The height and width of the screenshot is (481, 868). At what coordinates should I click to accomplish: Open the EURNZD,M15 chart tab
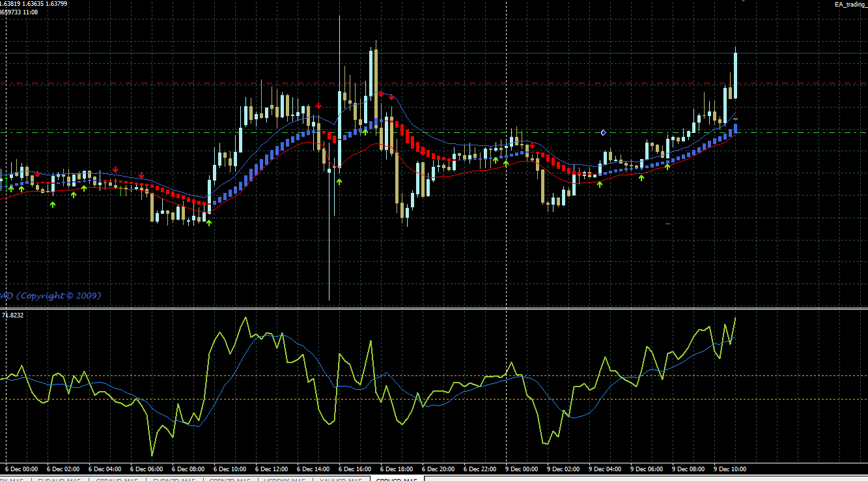point(174,480)
